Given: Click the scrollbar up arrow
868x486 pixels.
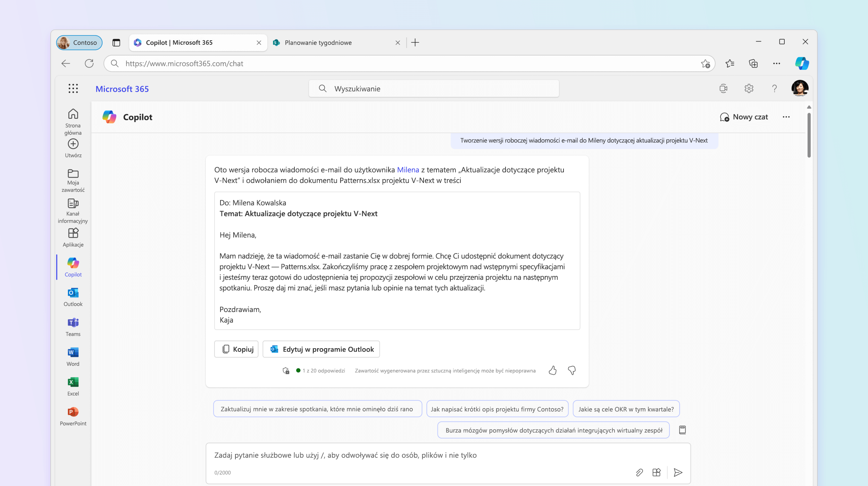Looking at the screenshot, I should click(x=809, y=107).
